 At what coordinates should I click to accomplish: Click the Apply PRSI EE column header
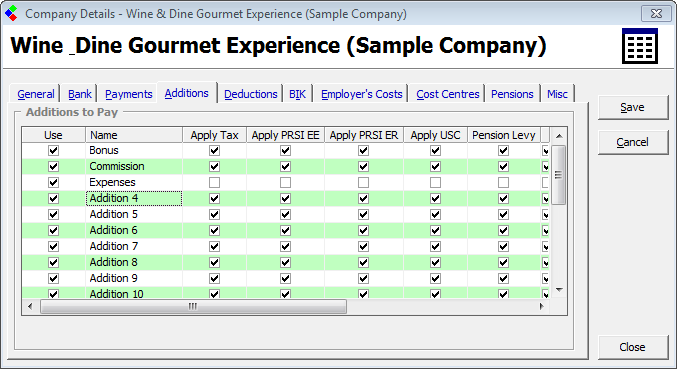(285, 135)
